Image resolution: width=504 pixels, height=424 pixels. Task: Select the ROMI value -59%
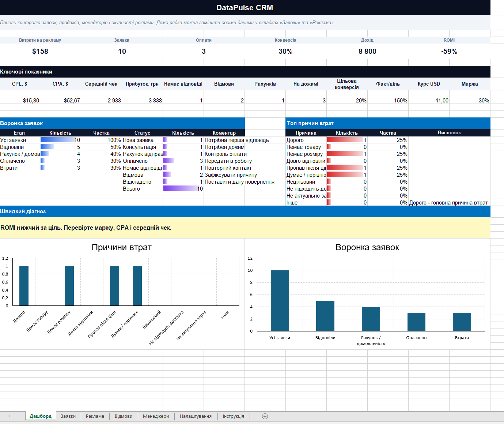(x=449, y=52)
